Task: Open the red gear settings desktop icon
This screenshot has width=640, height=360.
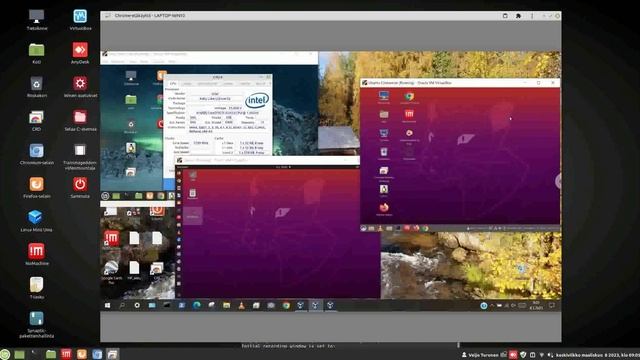Action: tap(80, 84)
